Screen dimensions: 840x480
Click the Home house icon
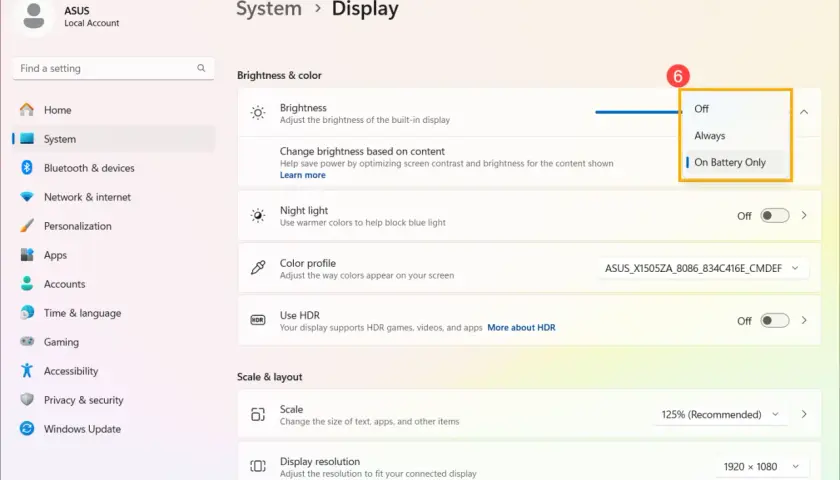tap(27, 110)
